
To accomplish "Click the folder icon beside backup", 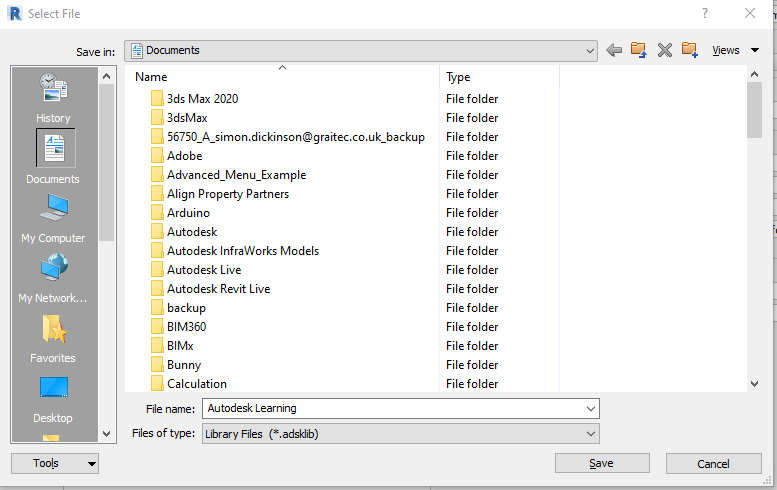I will coord(157,308).
